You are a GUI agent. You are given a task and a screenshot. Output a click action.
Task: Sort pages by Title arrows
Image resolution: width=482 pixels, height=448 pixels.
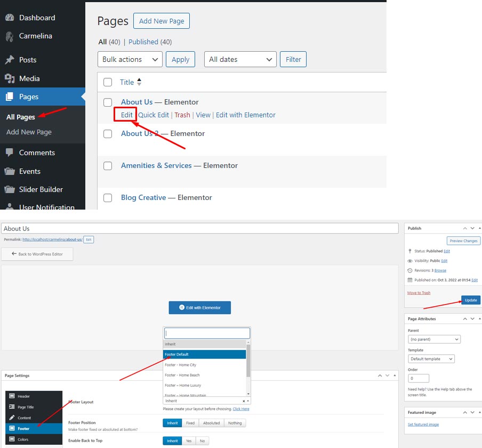pyautogui.click(x=139, y=82)
